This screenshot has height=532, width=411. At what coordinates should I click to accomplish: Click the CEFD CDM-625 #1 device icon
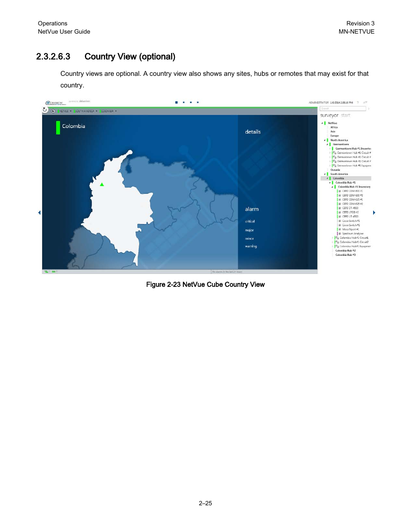point(340,200)
